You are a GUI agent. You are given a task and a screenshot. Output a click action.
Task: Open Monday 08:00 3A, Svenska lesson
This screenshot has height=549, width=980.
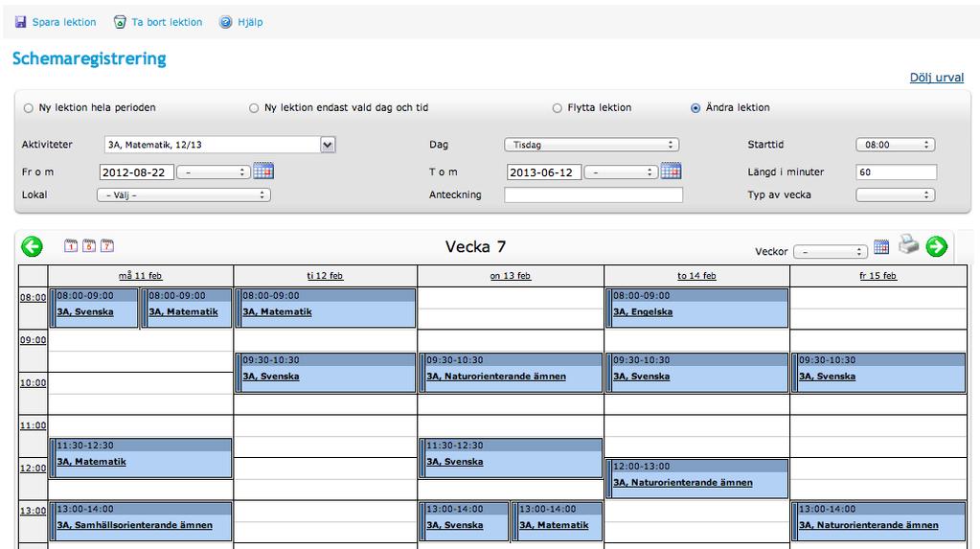(x=95, y=308)
